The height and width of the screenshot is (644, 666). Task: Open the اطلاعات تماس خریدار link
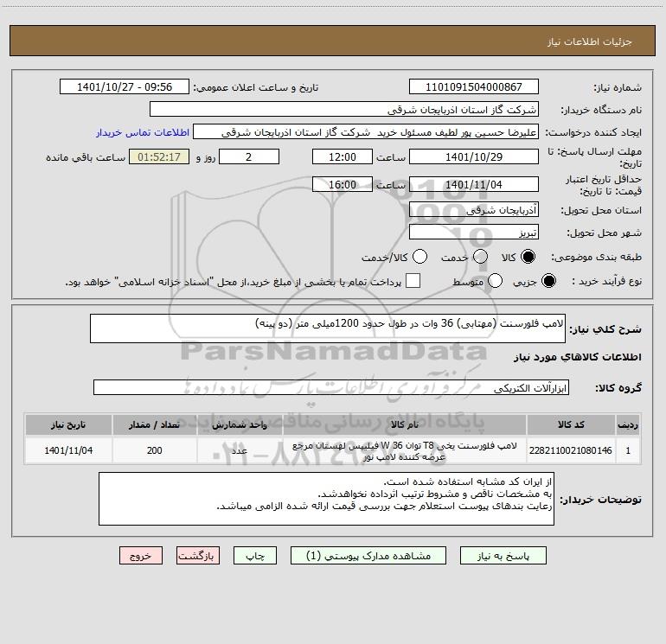pyautogui.click(x=143, y=132)
